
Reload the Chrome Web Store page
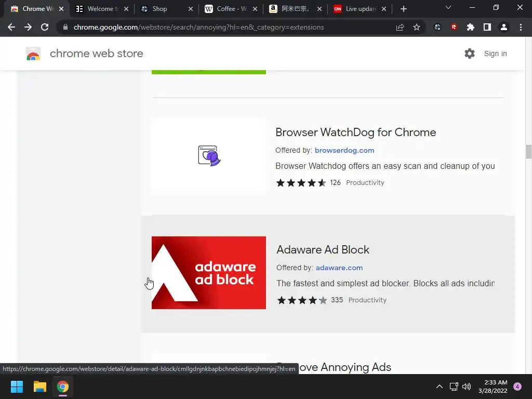coord(45,27)
